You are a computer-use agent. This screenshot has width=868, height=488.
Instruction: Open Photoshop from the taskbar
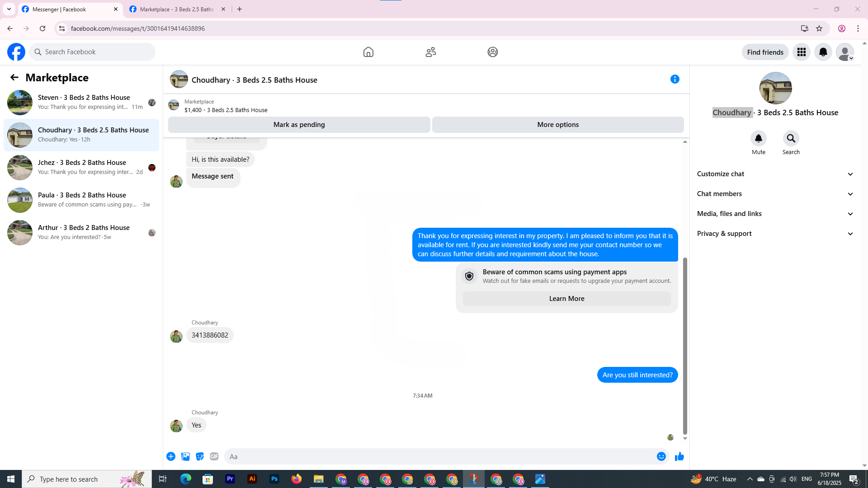274,479
